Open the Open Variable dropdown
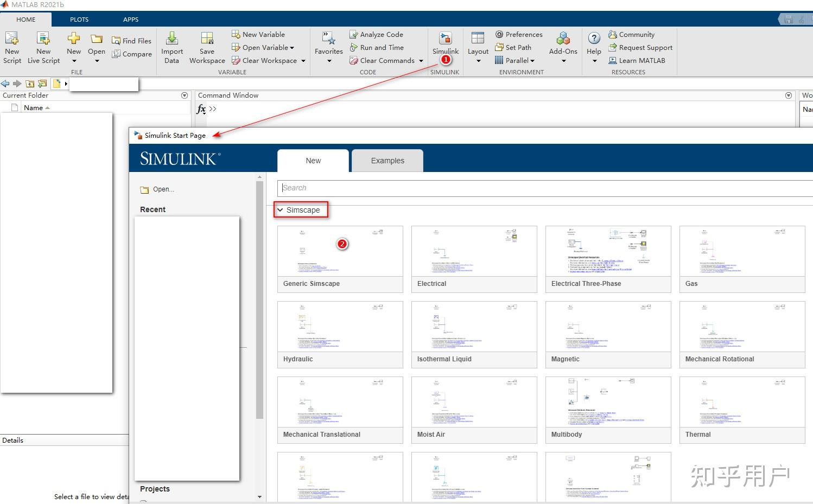813x504 pixels. coord(292,48)
